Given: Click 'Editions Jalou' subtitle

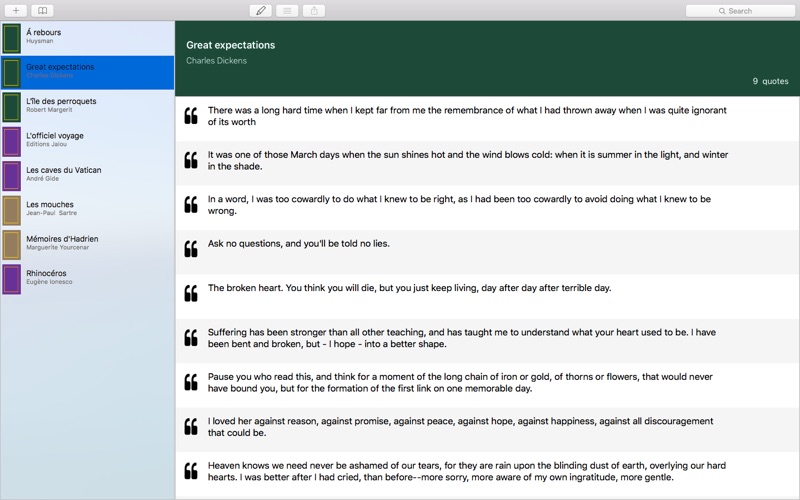Looking at the screenshot, I should pos(46,144).
